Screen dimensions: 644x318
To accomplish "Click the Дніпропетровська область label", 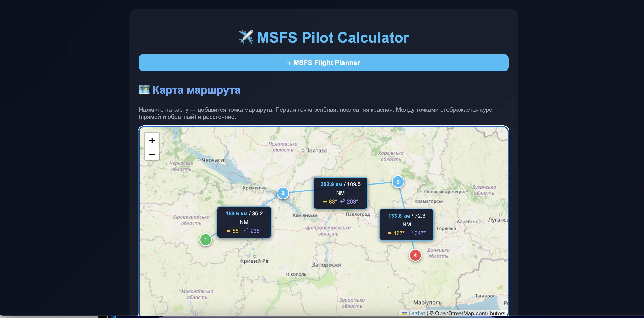I will tap(328, 231).
